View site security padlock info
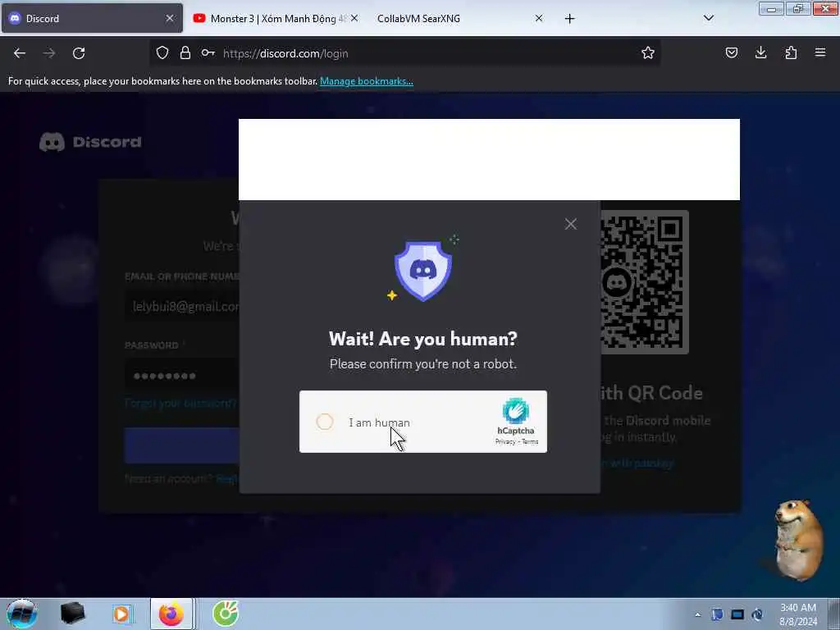840x630 pixels. [185, 53]
